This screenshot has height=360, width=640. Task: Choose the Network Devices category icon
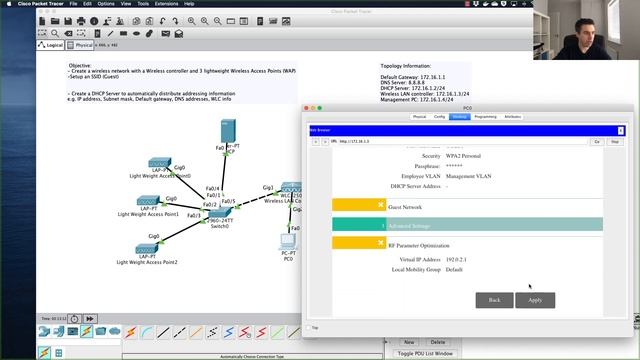[x=44, y=331]
